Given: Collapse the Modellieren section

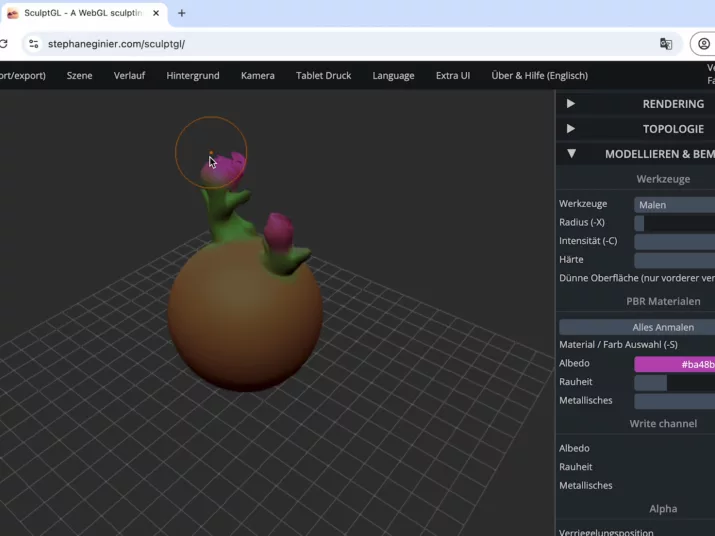Looking at the screenshot, I should [571, 154].
